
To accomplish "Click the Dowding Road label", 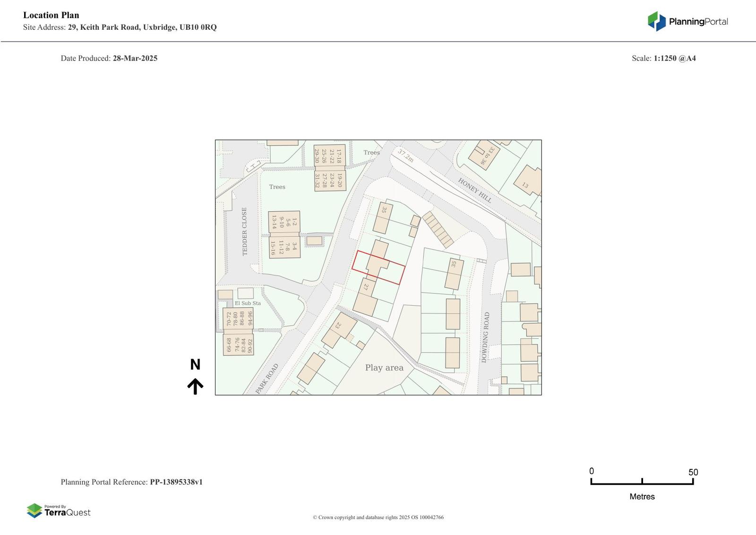I will (x=485, y=337).
